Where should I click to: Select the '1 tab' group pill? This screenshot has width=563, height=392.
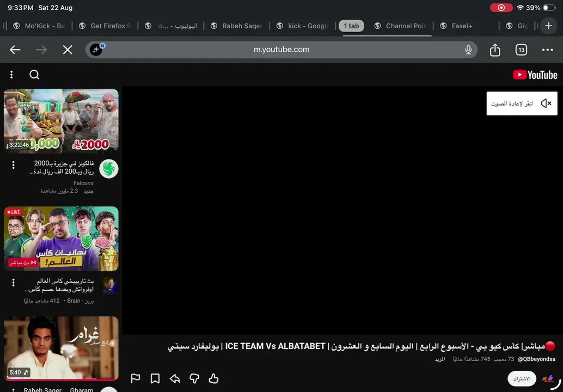click(351, 26)
